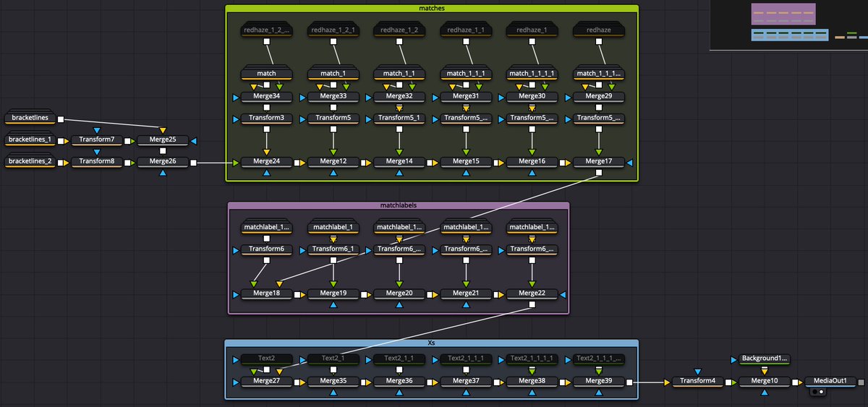Click the node navigator minimap thumbnail
Viewport: 868px width, 407px height.
click(788, 25)
